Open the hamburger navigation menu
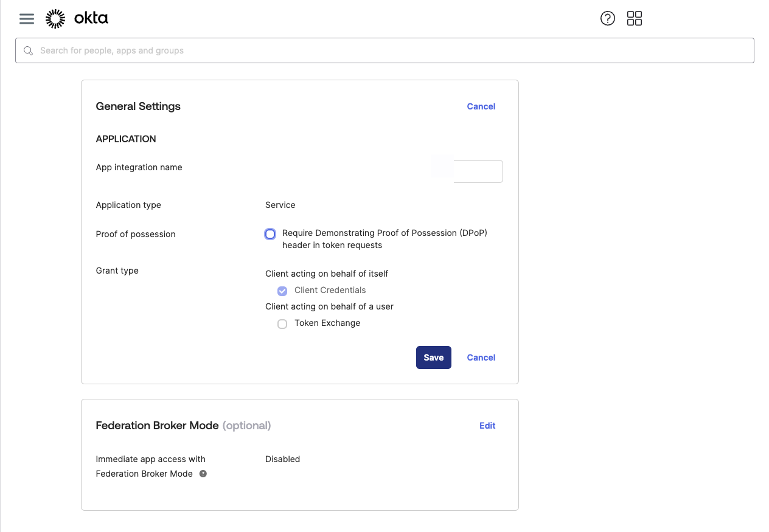Screen dimensions: 769x532 [x=27, y=19]
